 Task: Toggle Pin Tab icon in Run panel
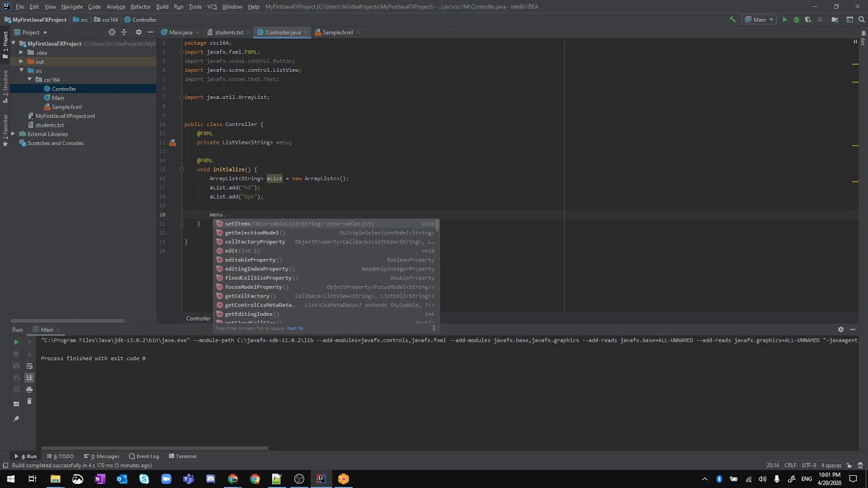(17, 419)
